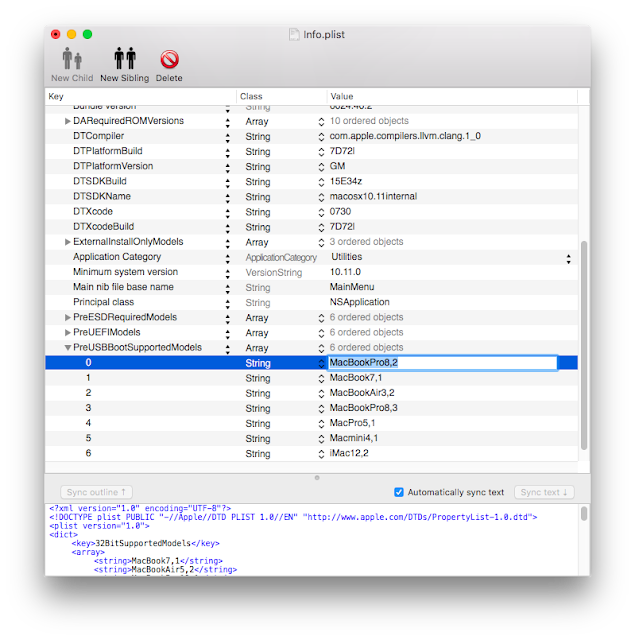Screen dimensions: 635x640
Task: Select the DTXcodeBuild key
Action: 103,227
